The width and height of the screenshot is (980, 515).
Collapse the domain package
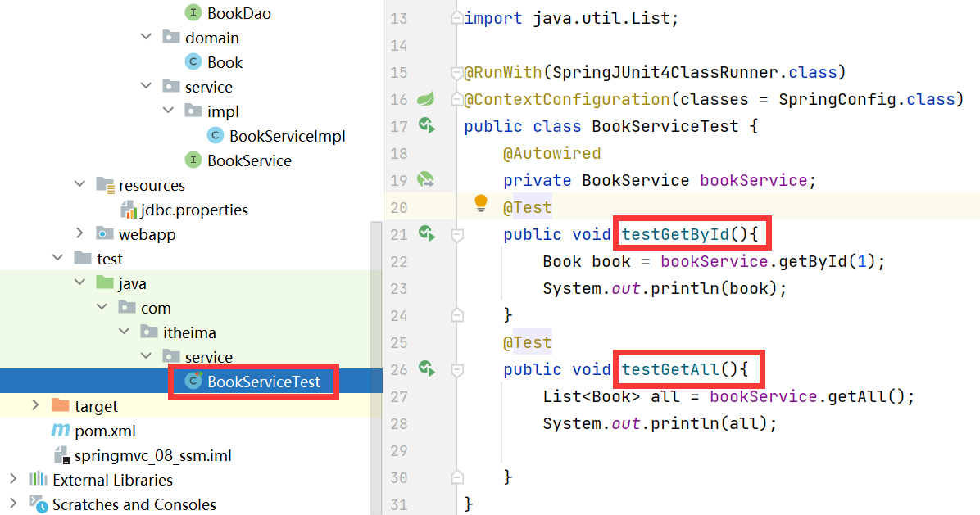point(146,37)
